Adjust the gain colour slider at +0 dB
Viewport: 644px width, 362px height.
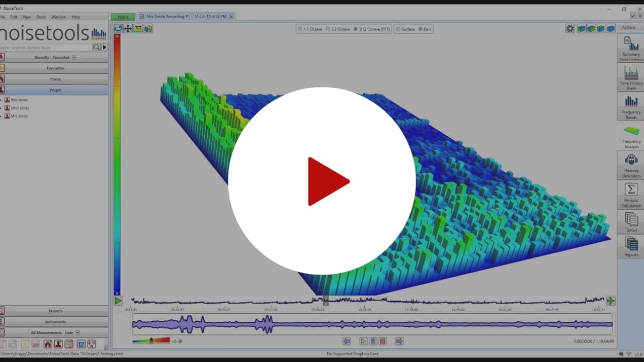(x=151, y=341)
